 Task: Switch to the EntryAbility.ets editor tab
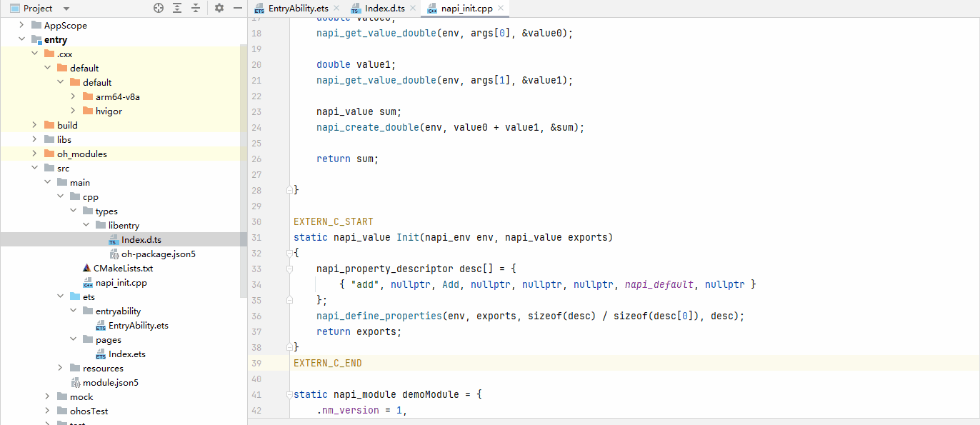[296, 9]
